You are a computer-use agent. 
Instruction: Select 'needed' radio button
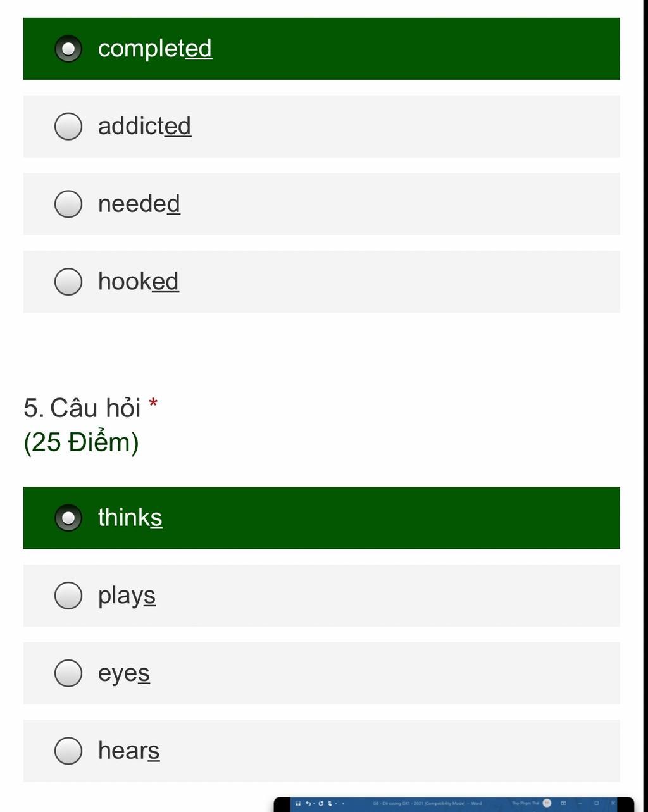(321, 204)
